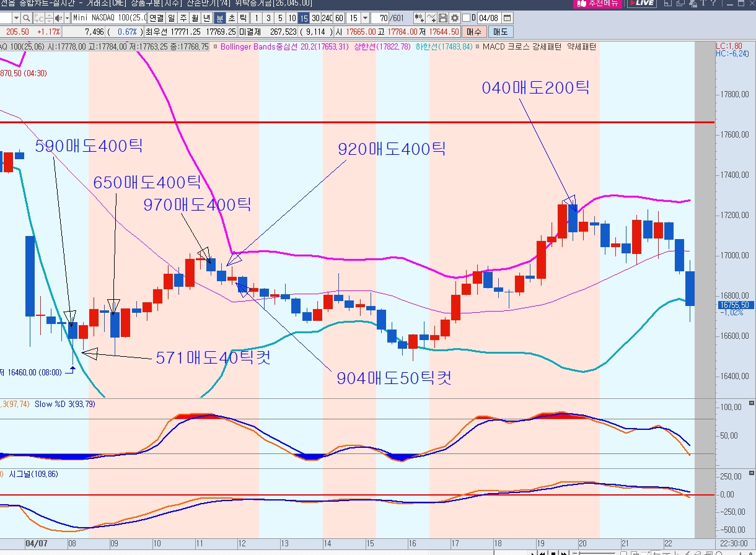This screenshot has width=756, height=555.
Task: Click the window pin icon in title bar
Action: (x=703, y=3)
